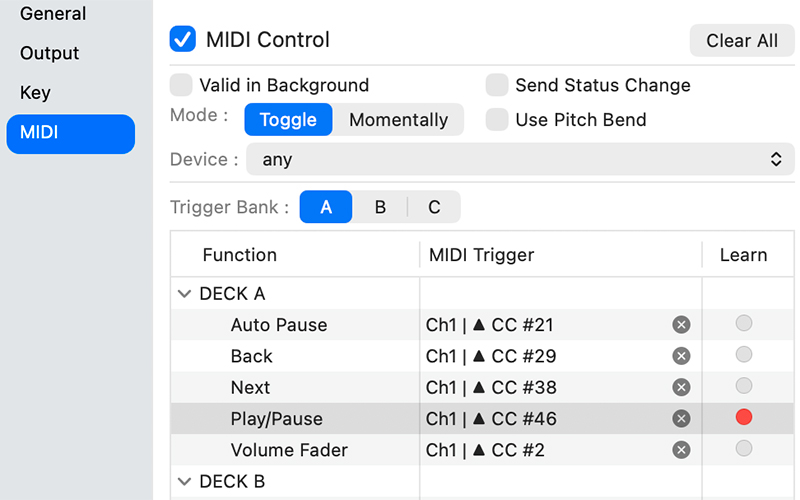Open the Key preferences section
This screenshot has width=800, height=500.
pyautogui.click(x=35, y=93)
